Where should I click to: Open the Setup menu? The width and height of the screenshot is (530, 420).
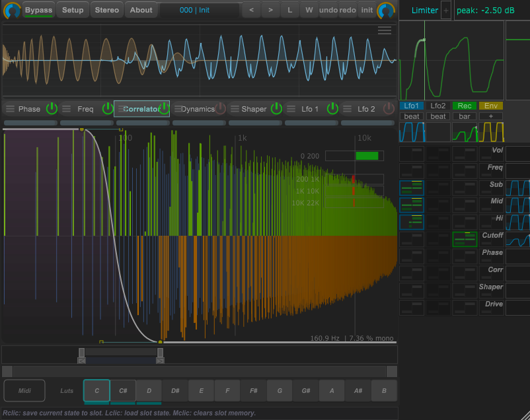(x=73, y=10)
